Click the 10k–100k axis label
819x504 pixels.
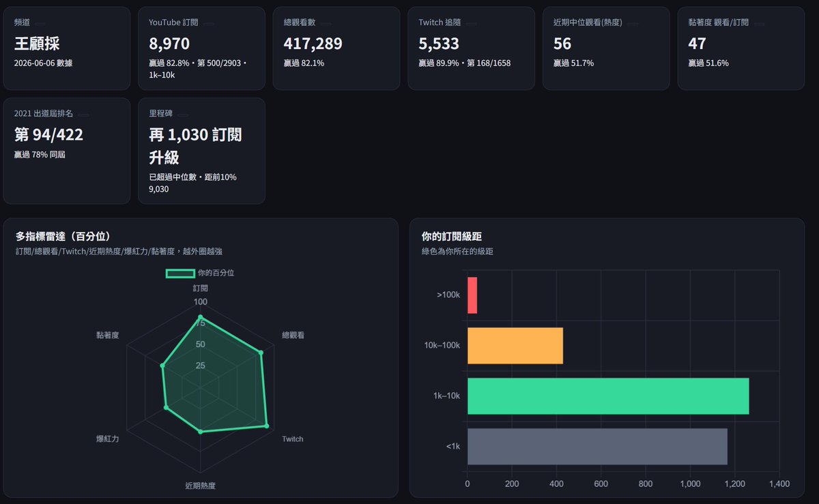click(x=442, y=345)
